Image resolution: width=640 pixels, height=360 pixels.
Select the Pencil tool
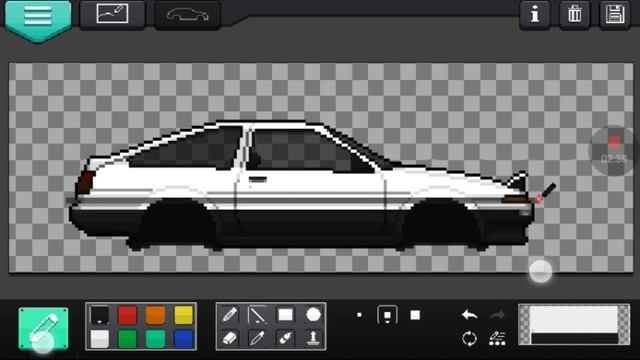point(230,315)
